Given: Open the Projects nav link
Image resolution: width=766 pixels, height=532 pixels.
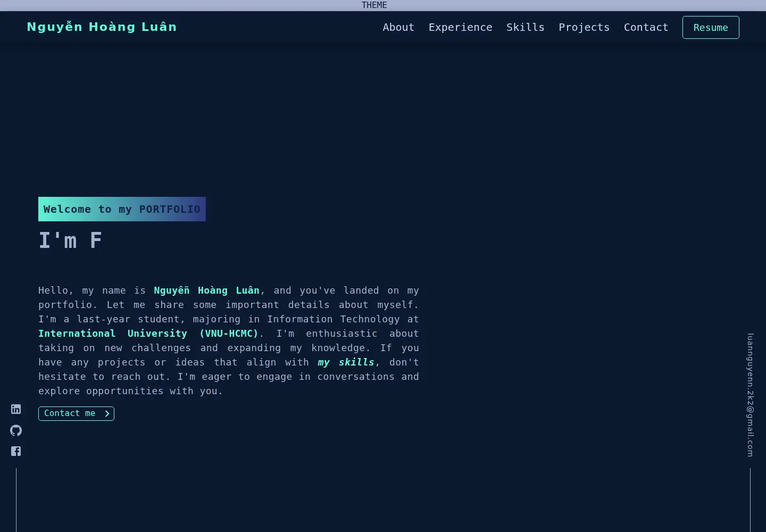Looking at the screenshot, I should 584,27.
